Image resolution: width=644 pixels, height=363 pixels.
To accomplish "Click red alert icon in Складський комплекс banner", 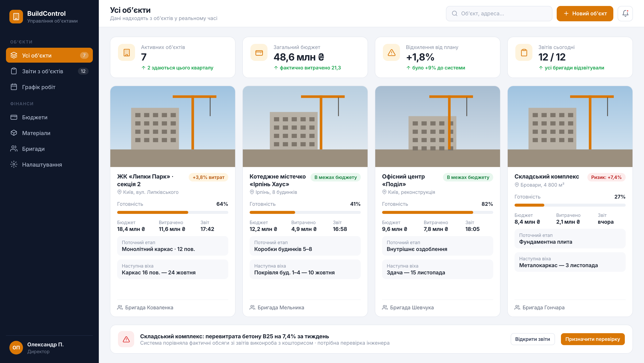I will point(126,339).
